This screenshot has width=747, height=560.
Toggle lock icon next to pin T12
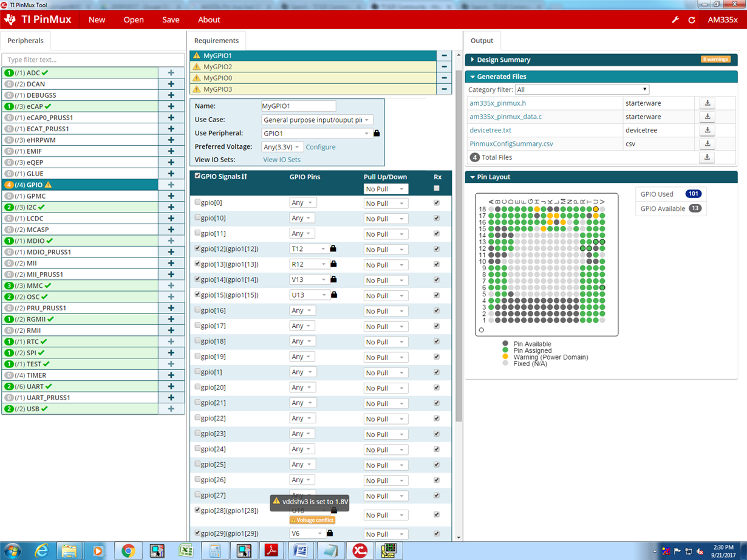pos(333,248)
